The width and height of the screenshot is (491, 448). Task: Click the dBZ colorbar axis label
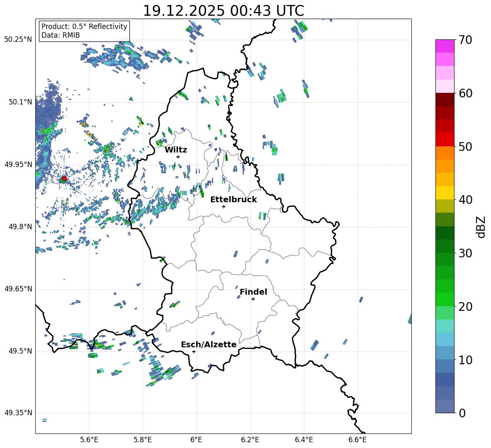pyautogui.click(x=481, y=227)
